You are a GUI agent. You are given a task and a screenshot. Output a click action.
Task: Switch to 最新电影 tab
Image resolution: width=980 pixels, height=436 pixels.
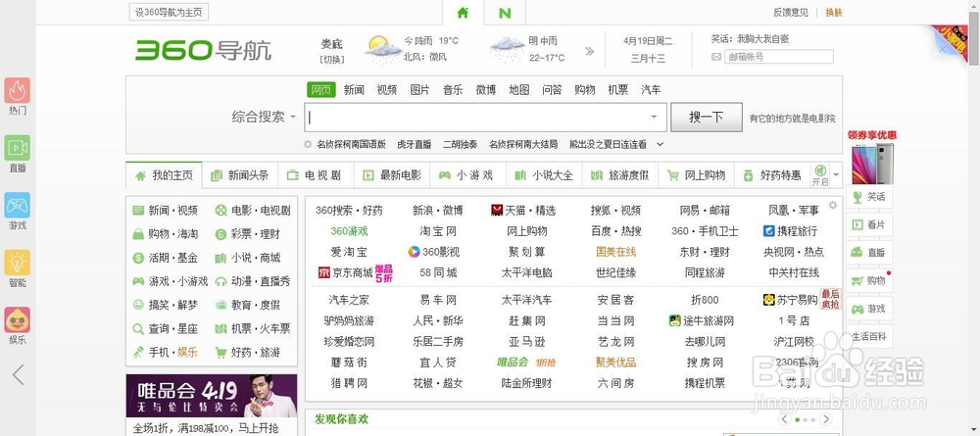[x=393, y=175]
